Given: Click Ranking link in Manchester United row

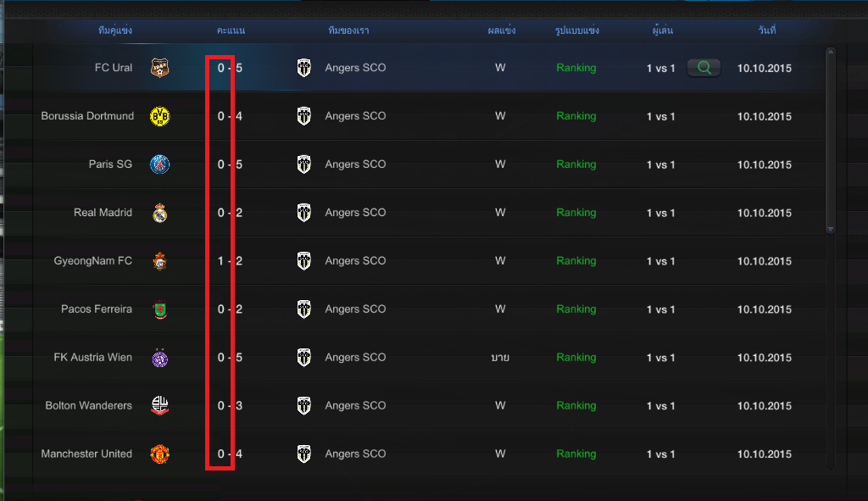Looking at the screenshot, I should coord(576,454).
